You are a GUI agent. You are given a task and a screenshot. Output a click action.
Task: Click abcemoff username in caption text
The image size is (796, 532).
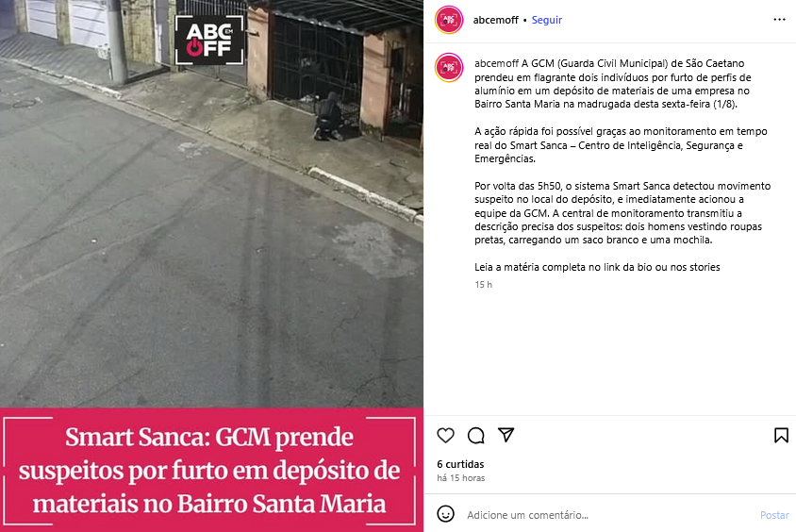[x=496, y=63]
